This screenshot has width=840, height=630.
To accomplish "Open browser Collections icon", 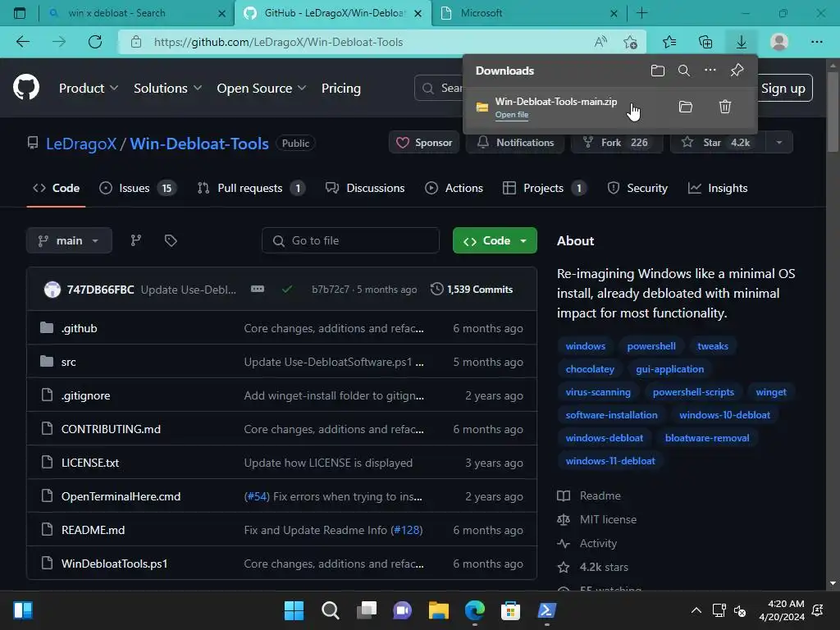I will pos(705,42).
